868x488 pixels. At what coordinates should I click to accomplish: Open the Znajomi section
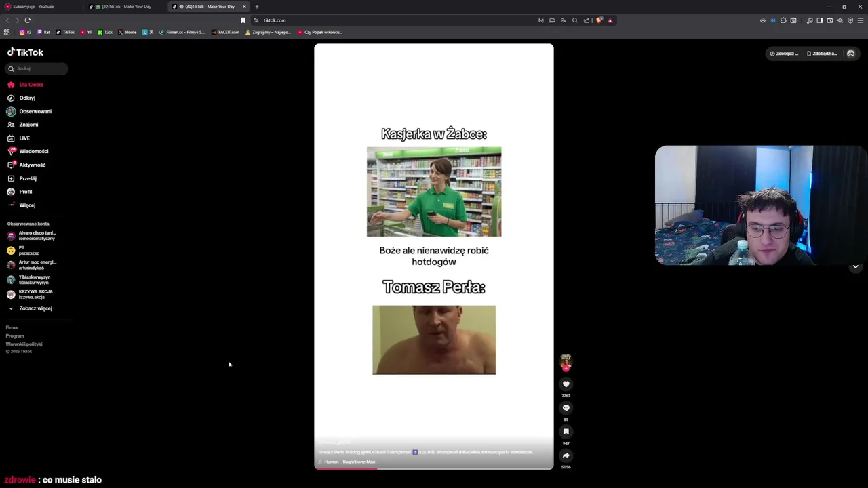coord(22,125)
